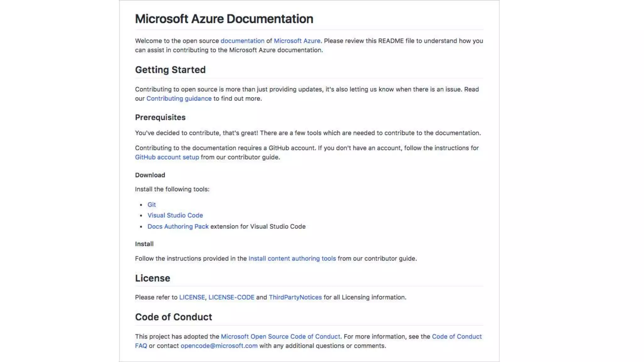This screenshot has height=362, width=644.
Task: Click the Code of Conduct FAQ link
Action: click(456, 337)
